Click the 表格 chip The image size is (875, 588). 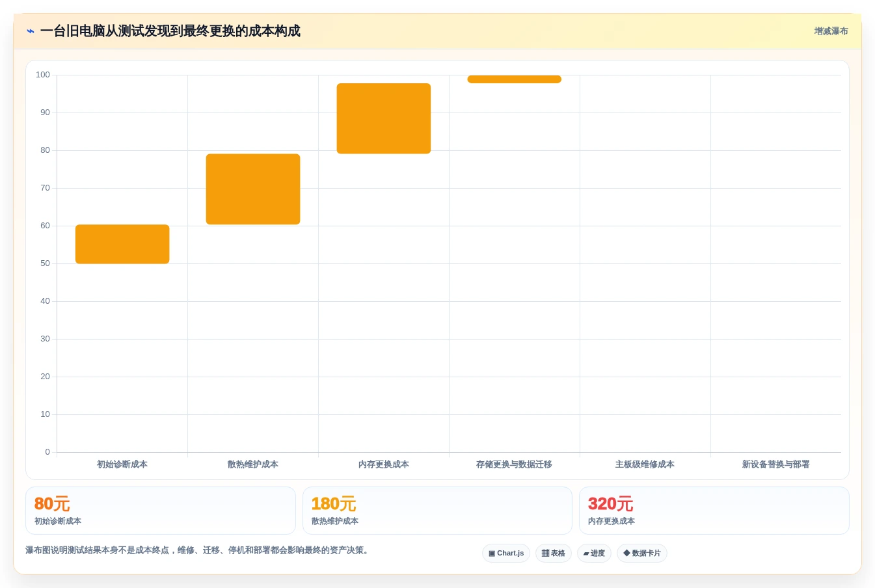pos(554,553)
